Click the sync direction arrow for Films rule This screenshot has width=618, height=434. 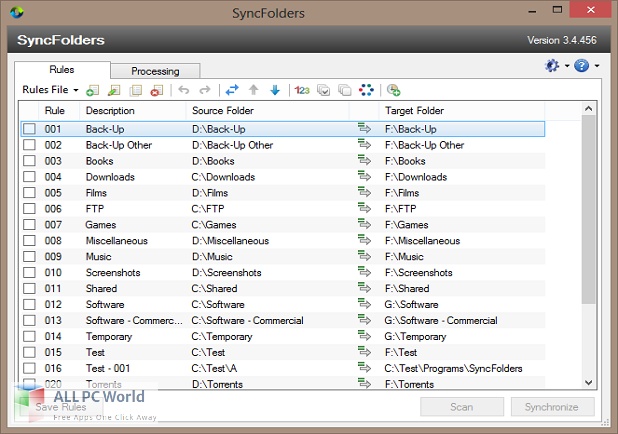tap(365, 192)
